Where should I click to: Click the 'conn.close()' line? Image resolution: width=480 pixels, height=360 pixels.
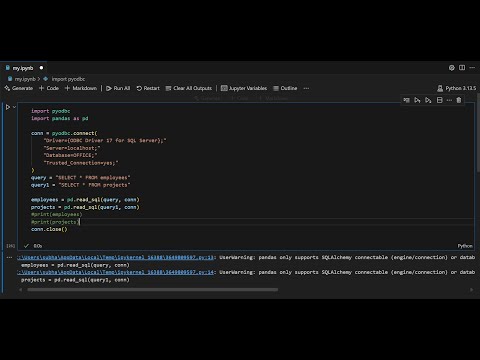tap(49, 229)
